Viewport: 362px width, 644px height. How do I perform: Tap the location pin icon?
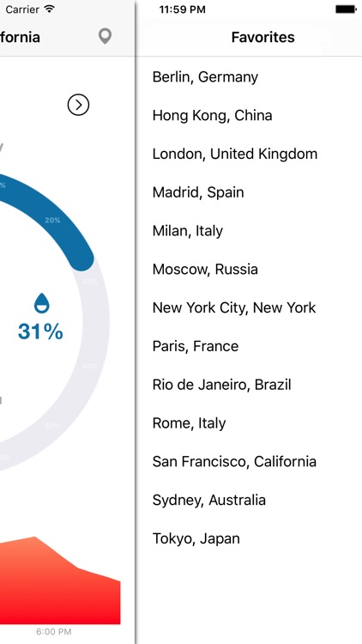click(105, 36)
